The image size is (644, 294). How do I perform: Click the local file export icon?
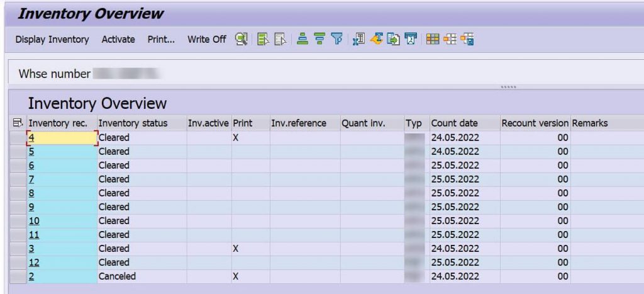tap(394, 39)
